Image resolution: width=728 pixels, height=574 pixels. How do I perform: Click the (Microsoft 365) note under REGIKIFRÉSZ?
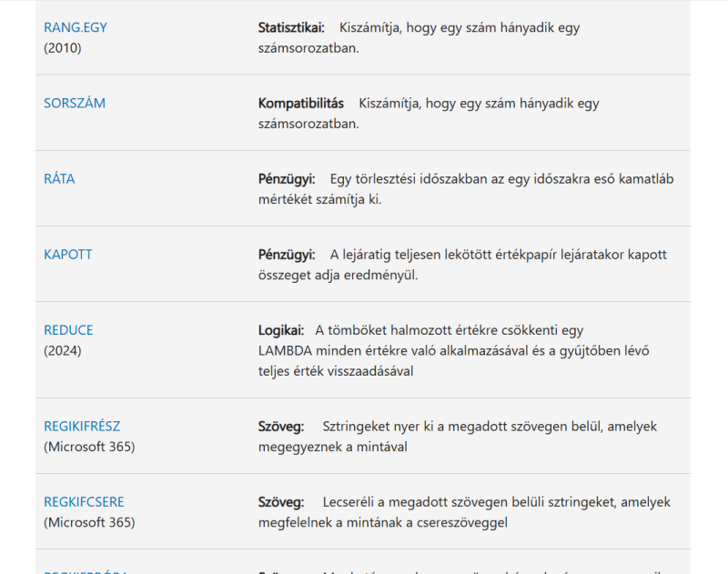89,447
